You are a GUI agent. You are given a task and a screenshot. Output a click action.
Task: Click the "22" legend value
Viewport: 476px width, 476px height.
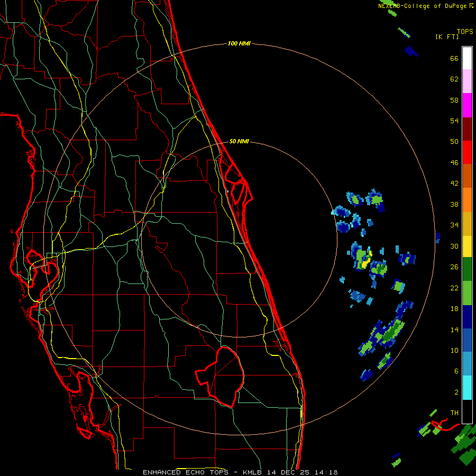point(454,288)
